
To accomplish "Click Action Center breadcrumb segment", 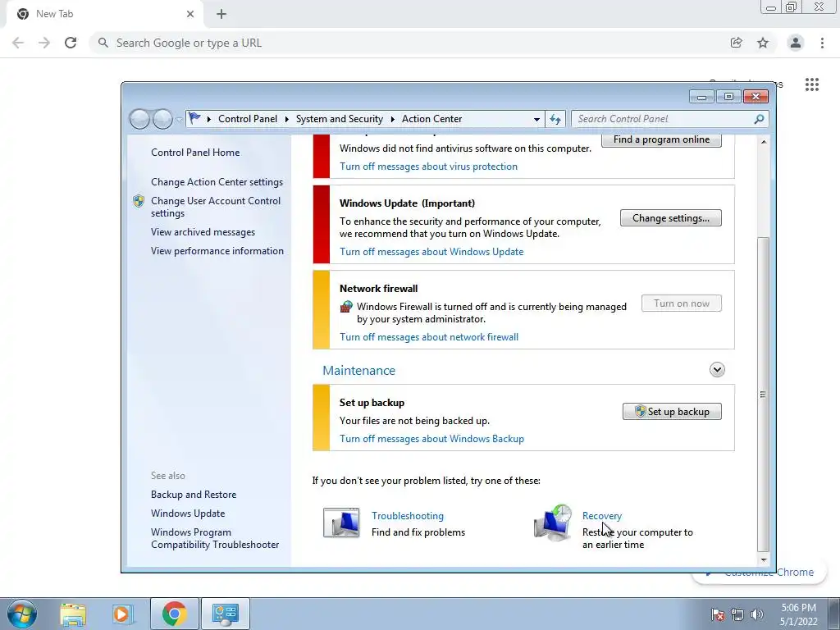I will point(431,119).
